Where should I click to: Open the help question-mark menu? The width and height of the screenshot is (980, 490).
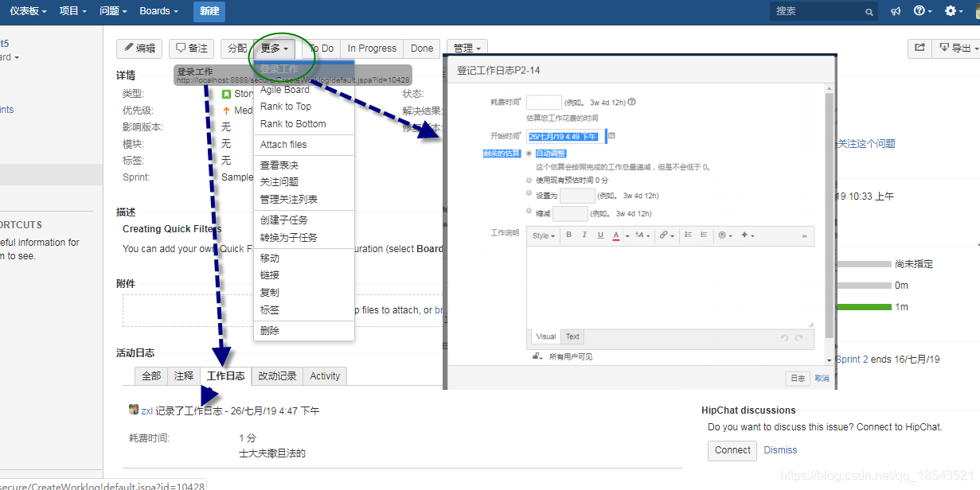tap(923, 11)
